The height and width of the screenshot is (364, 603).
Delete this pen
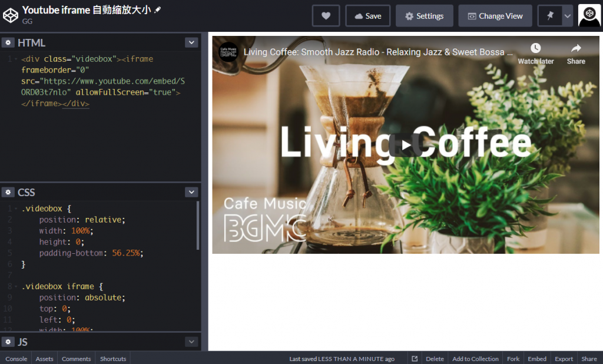point(435,359)
